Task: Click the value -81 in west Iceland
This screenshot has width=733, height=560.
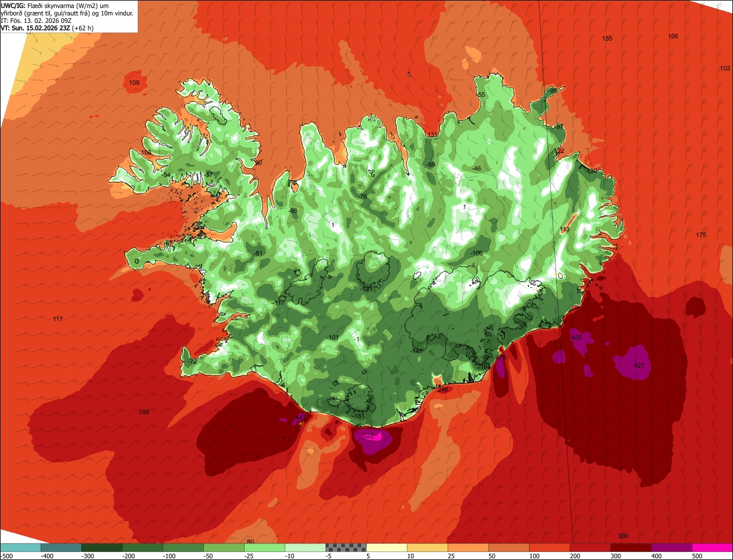Action: [258, 254]
